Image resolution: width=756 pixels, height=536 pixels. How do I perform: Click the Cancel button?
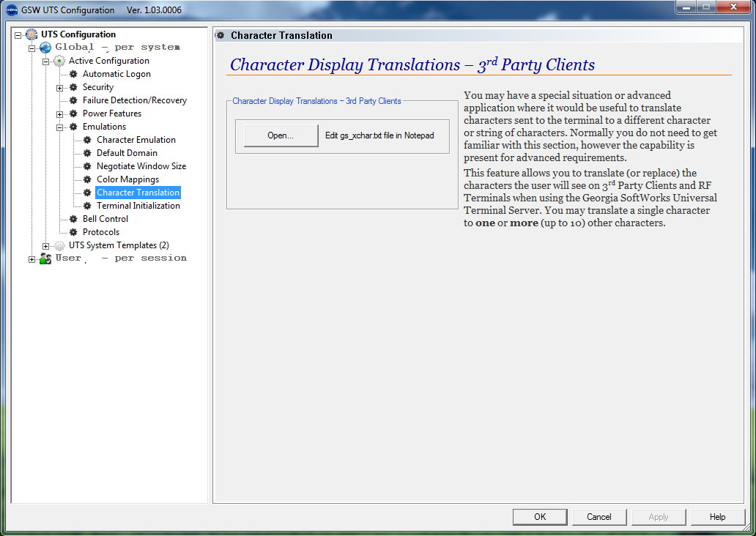point(598,517)
